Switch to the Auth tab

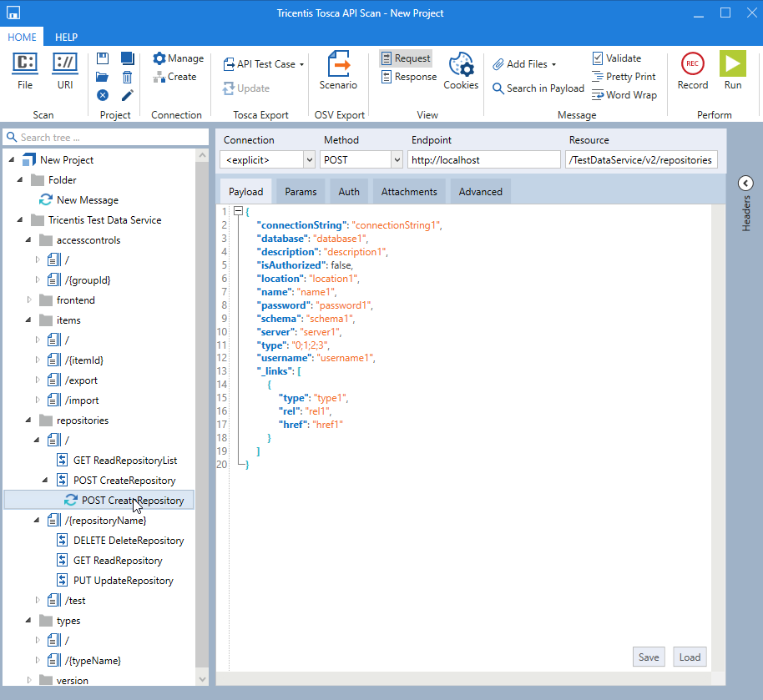349,192
